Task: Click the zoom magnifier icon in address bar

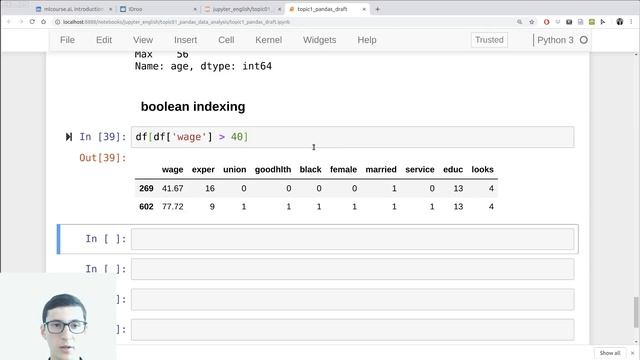Action: 520,22
